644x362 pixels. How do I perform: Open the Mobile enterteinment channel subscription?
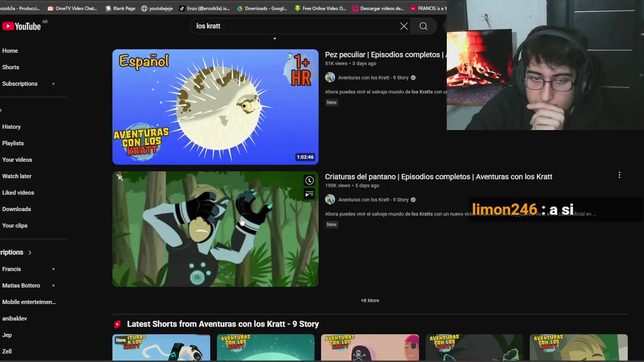(29, 302)
